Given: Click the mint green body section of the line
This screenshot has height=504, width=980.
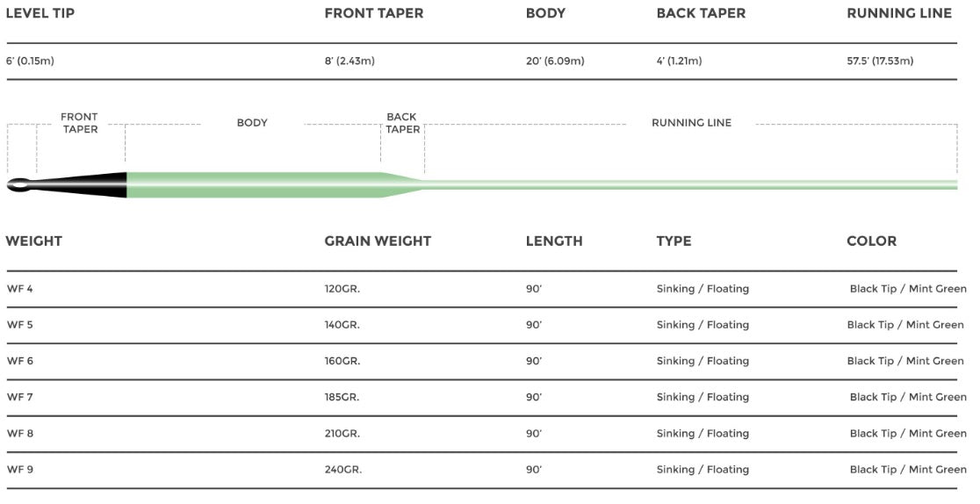Looking at the screenshot, I should point(253,184).
